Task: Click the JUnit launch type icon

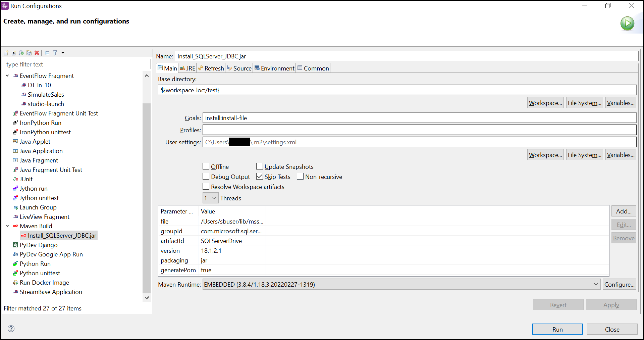Action: click(15, 179)
